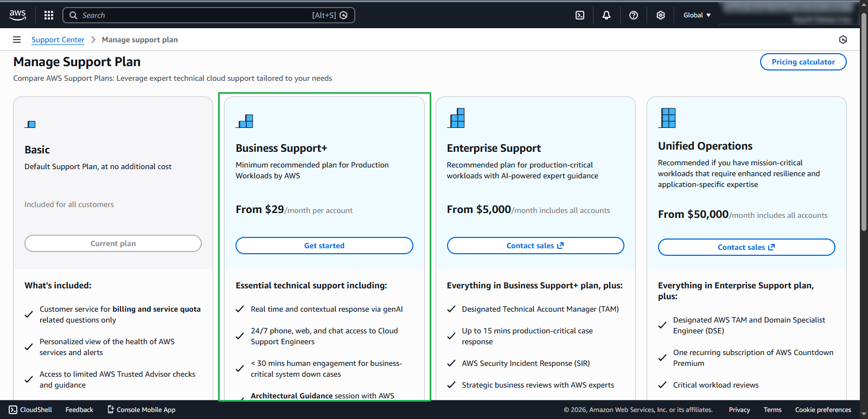Open Cookie preferences in footer

coord(823,410)
